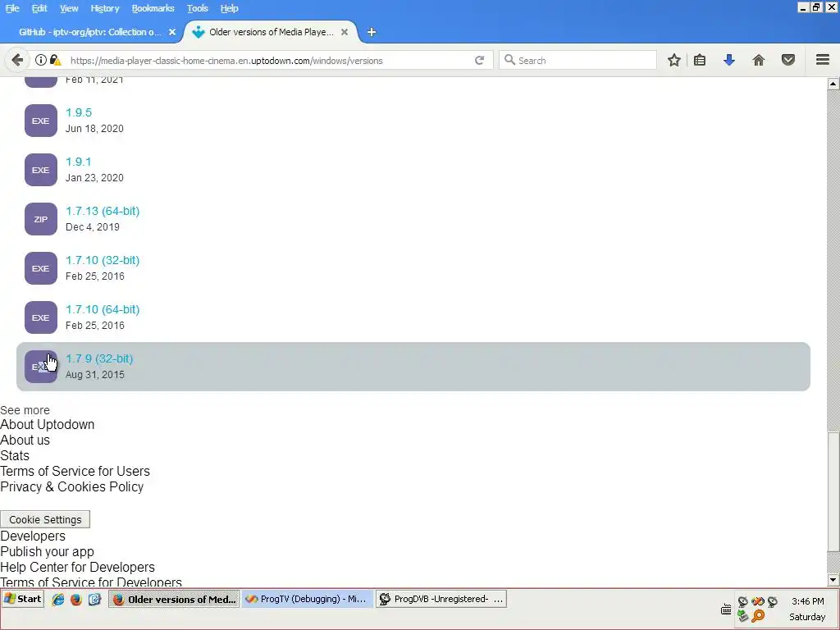
Task: Click the 3:46 PM system clock
Action: pyautogui.click(x=808, y=601)
